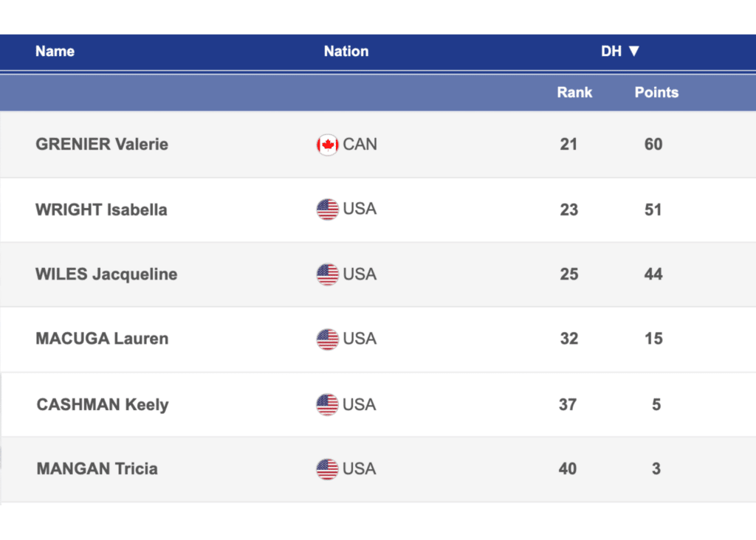Click the Points sub-header
Image resolution: width=756 pixels, height=540 pixels.
click(x=656, y=93)
